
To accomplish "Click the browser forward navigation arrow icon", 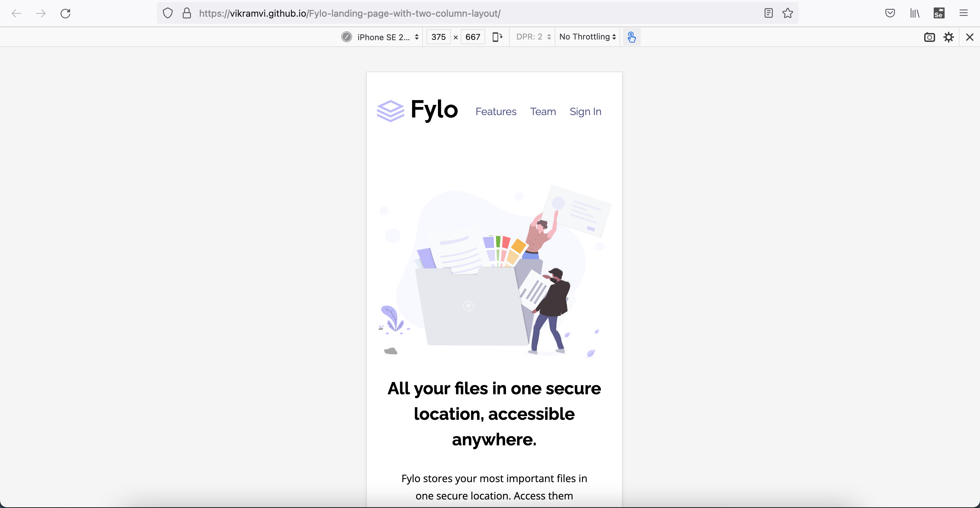I will (x=40, y=13).
